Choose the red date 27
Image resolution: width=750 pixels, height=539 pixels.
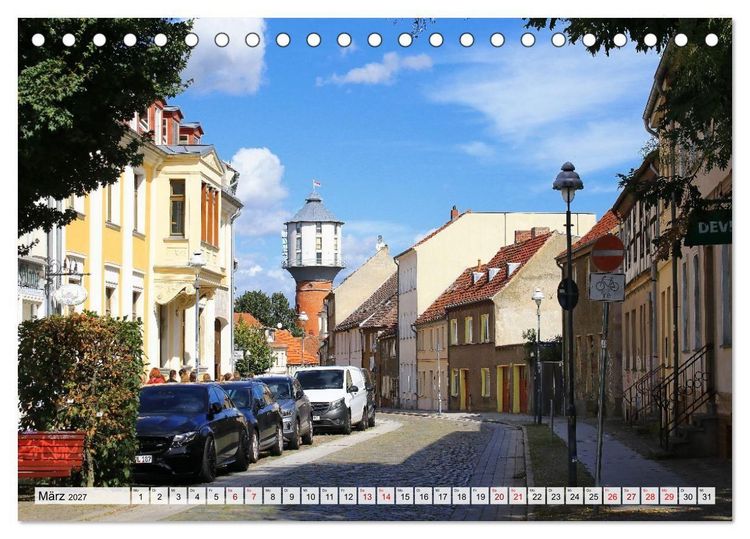click(x=631, y=495)
